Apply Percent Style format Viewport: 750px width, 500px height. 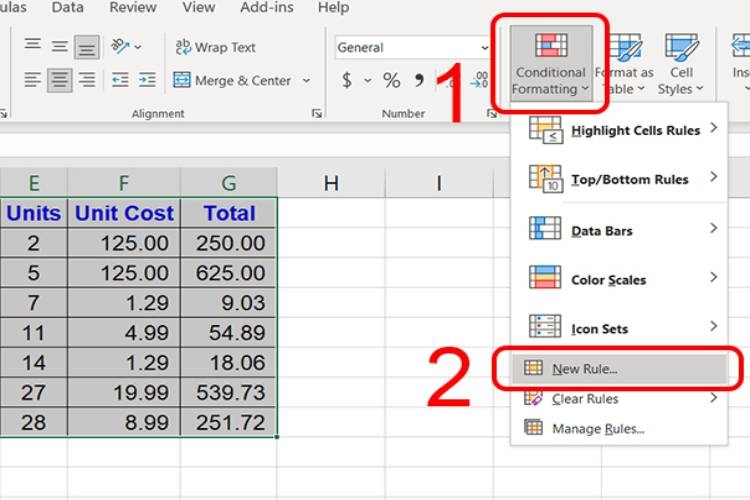(391, 80)
